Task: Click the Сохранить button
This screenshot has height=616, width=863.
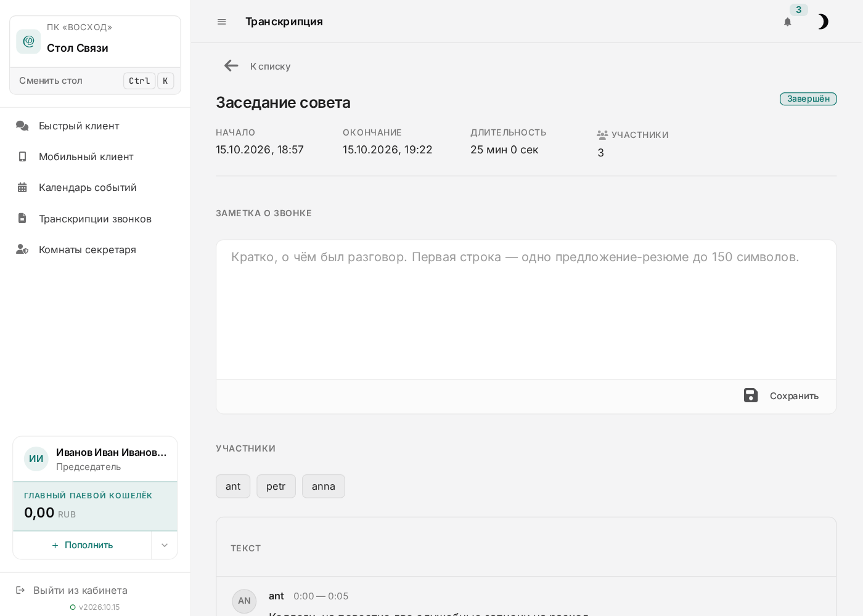Action: tap(782, 395)
